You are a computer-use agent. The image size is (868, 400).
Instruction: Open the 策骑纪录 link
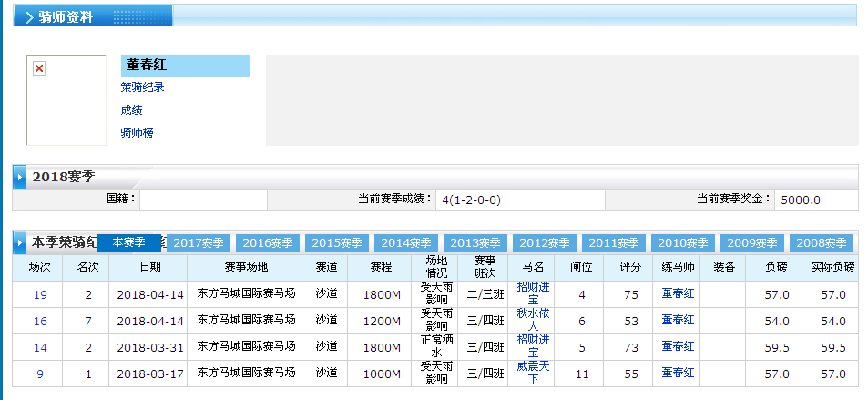pos(142,87)
